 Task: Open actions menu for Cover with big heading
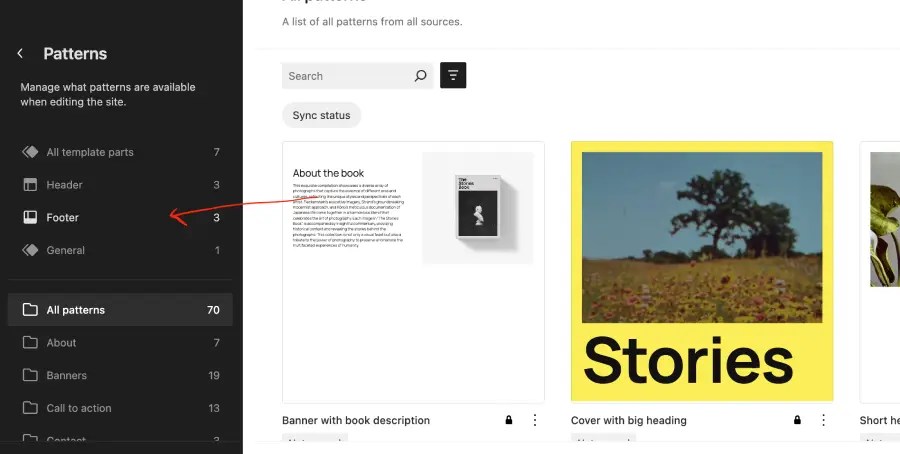click(x=823, y=420)
